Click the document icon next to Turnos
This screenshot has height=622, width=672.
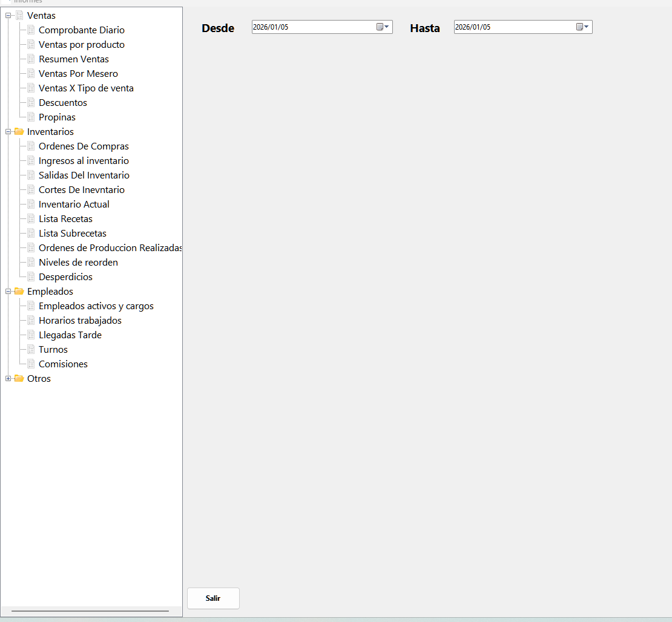click(31, 350)
